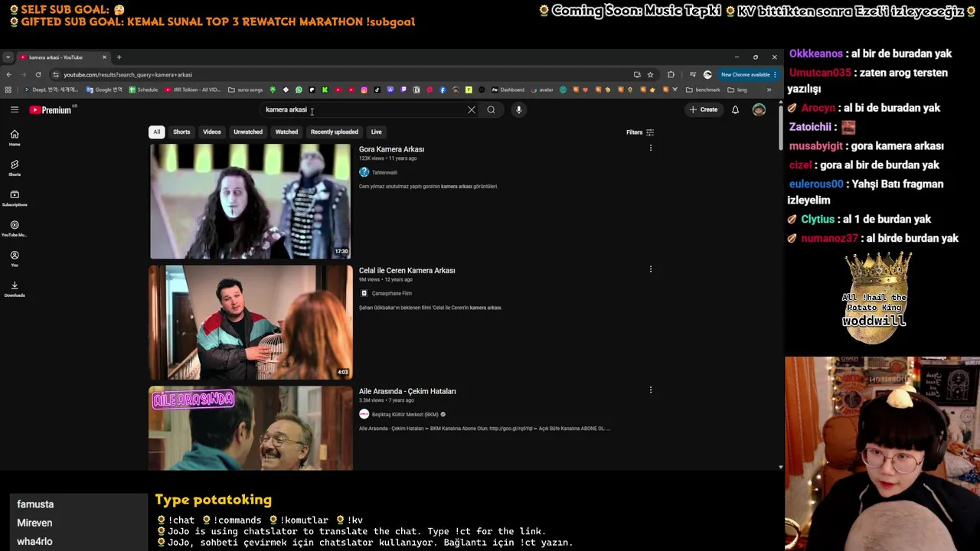Open the Dashboard bookmark

coord(508,90)
